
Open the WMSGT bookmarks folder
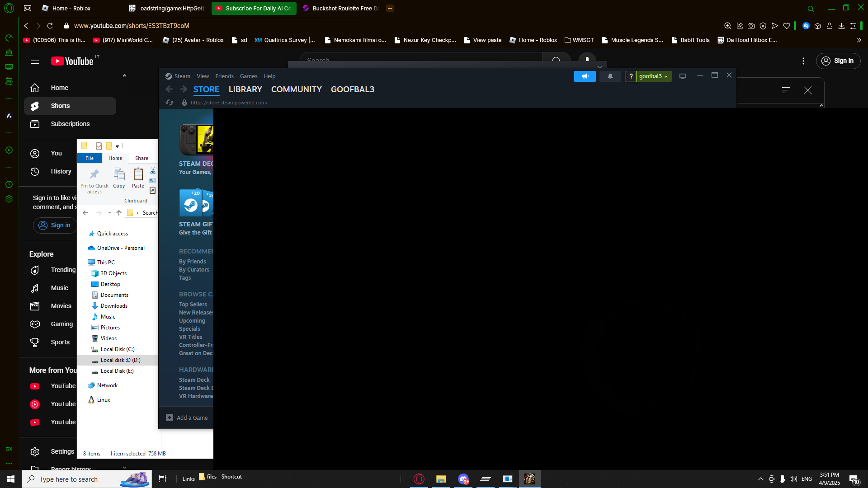coord(579,40)
